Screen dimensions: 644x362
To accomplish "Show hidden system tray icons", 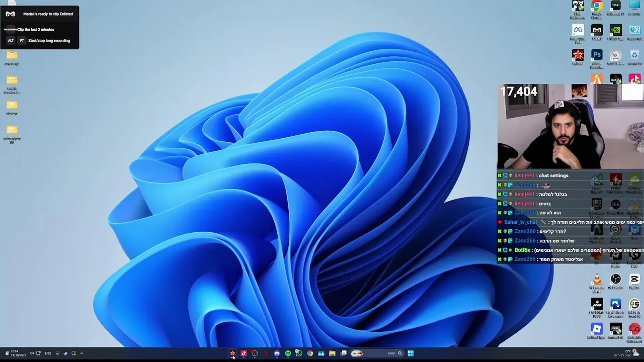I will coord(82,353).
